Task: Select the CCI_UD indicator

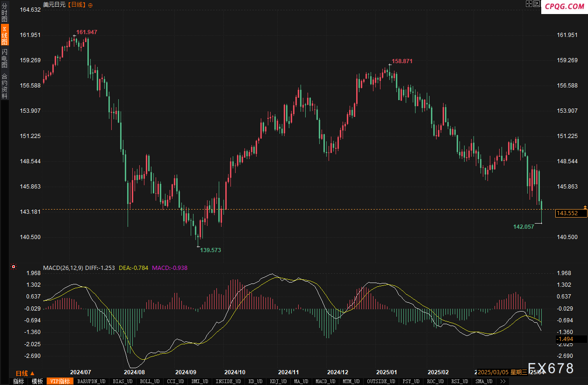Action: (175, 381)
